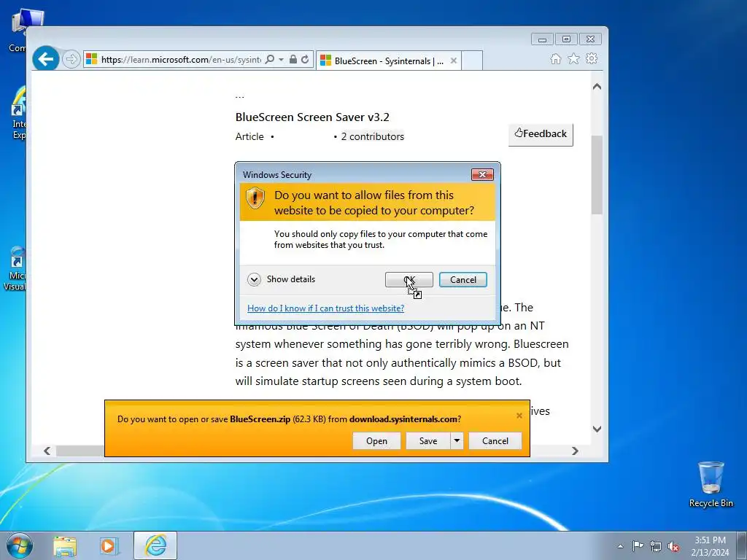Viewport: 747px width, 560px height.
Task: Minimize the Internet Explorer window
Action: [x=542, y=39]
